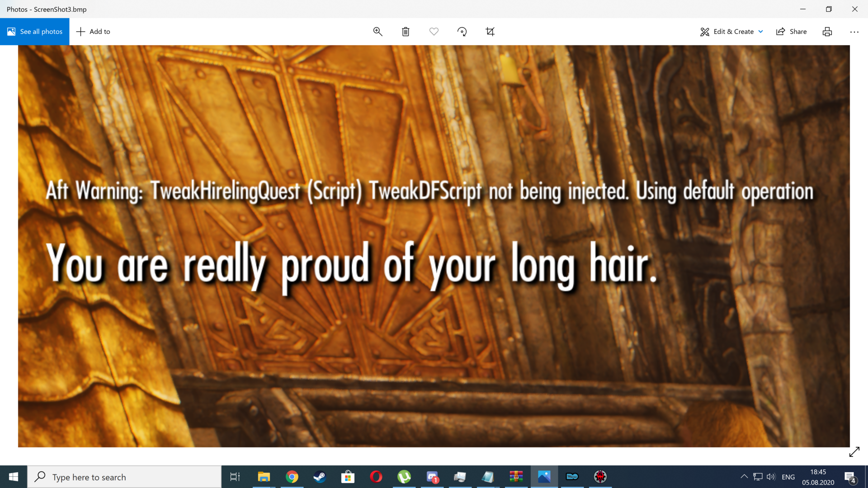Change input language ENG
This screenshot has height=488, width=868.
788,477
